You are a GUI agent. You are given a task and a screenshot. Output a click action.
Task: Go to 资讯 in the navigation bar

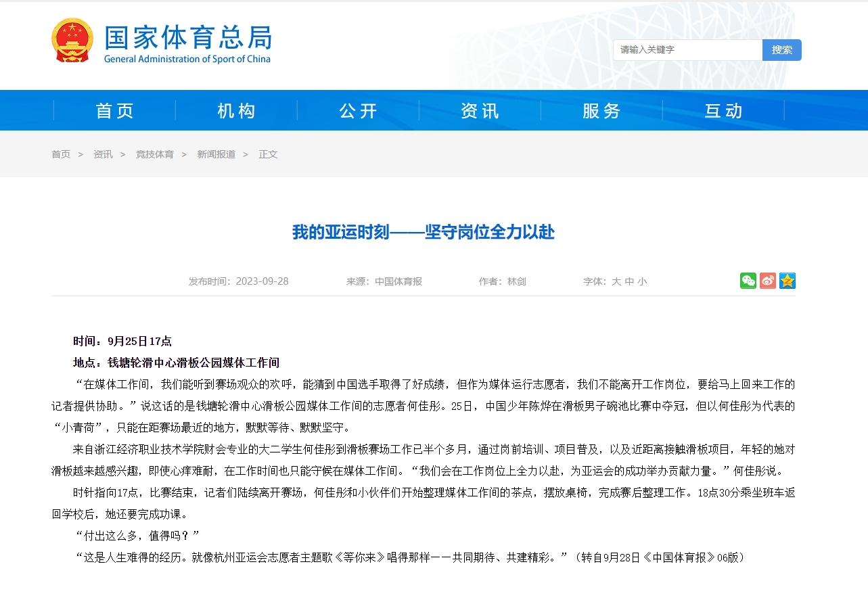coord(480,111)
